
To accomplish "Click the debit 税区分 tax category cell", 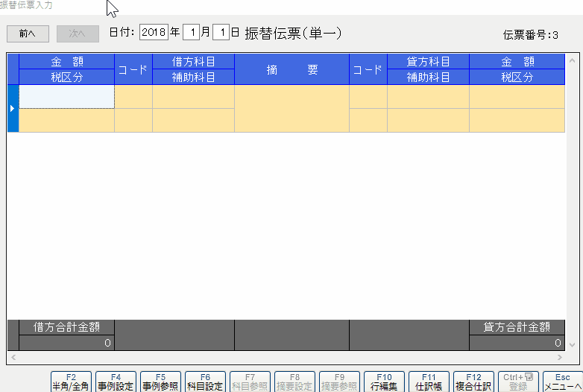I will pyautogui.click(x=66, y=120).
